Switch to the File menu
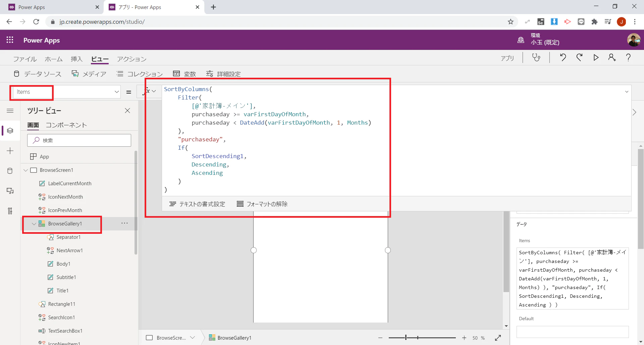The image size is (644, 345). [25, 59]
